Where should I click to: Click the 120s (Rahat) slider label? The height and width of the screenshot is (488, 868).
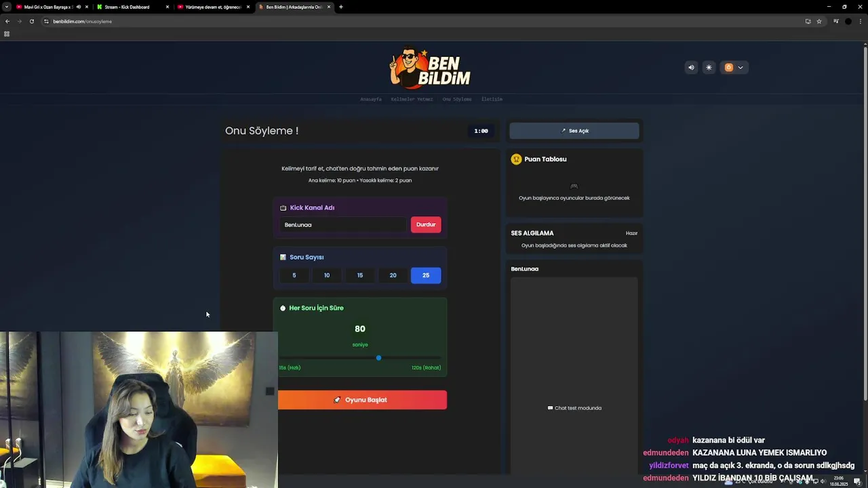426,367
